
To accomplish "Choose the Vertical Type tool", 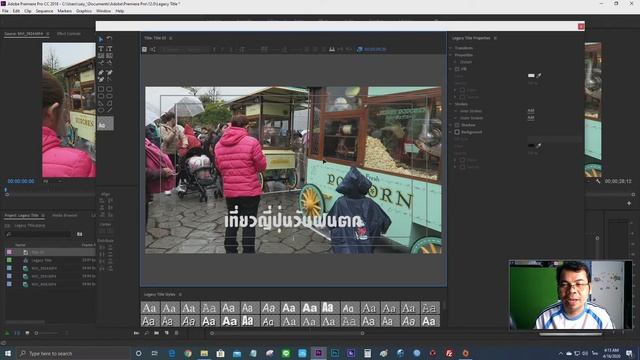I will coord(109,48).
